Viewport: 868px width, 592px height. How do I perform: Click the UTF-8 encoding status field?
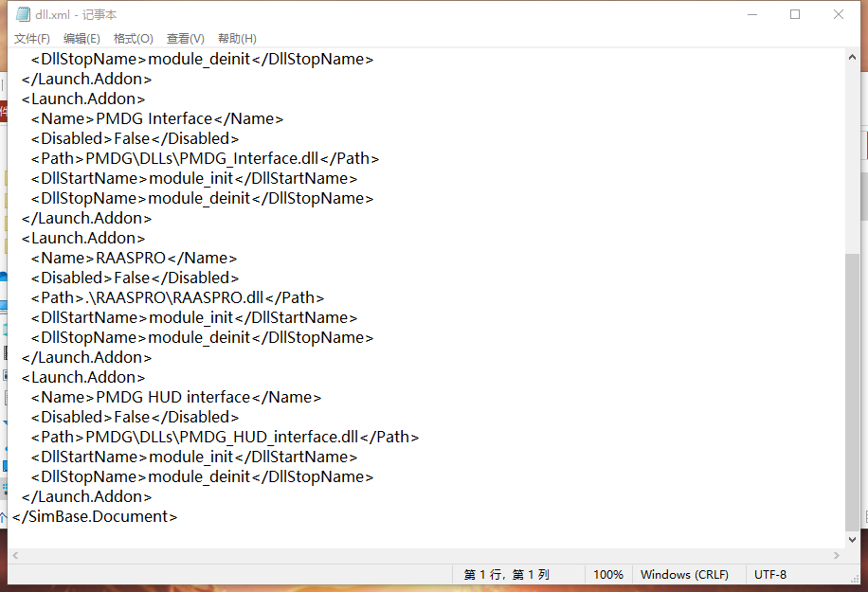coord(770,574)
